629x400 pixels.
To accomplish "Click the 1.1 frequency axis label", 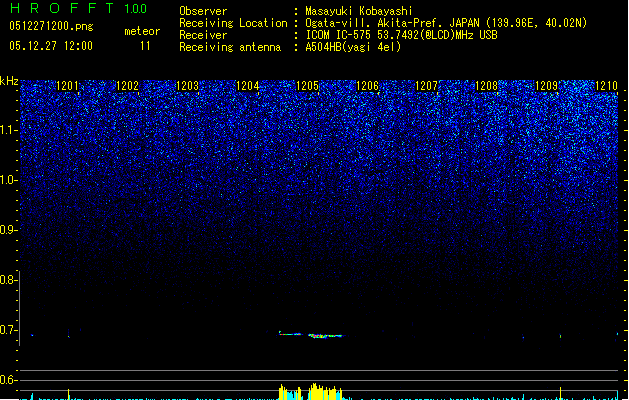I will tap(8, 130).
